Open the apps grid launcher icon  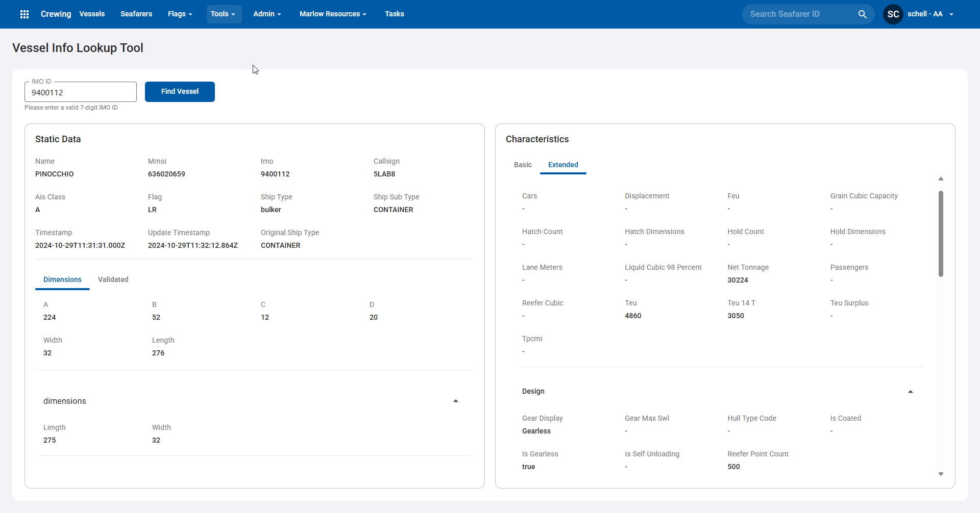click(24, 14)
